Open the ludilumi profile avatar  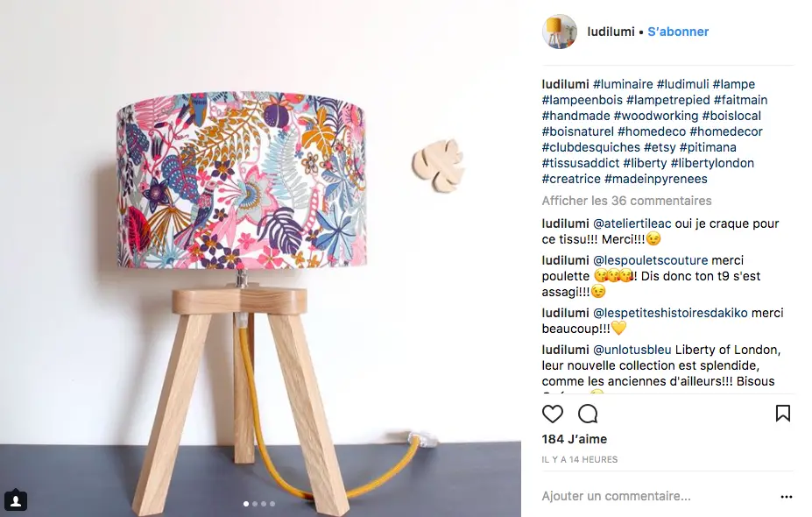coord(559,32)
